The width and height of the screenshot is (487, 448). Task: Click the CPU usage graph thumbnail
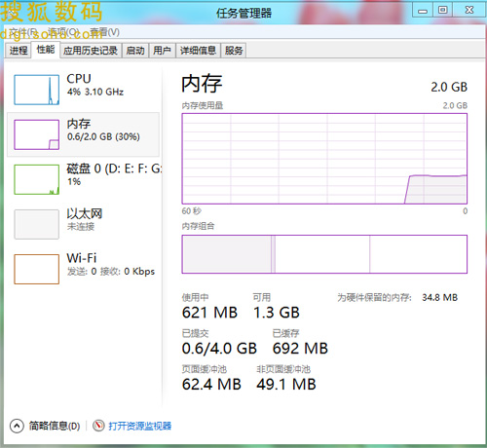click(37, 90)
